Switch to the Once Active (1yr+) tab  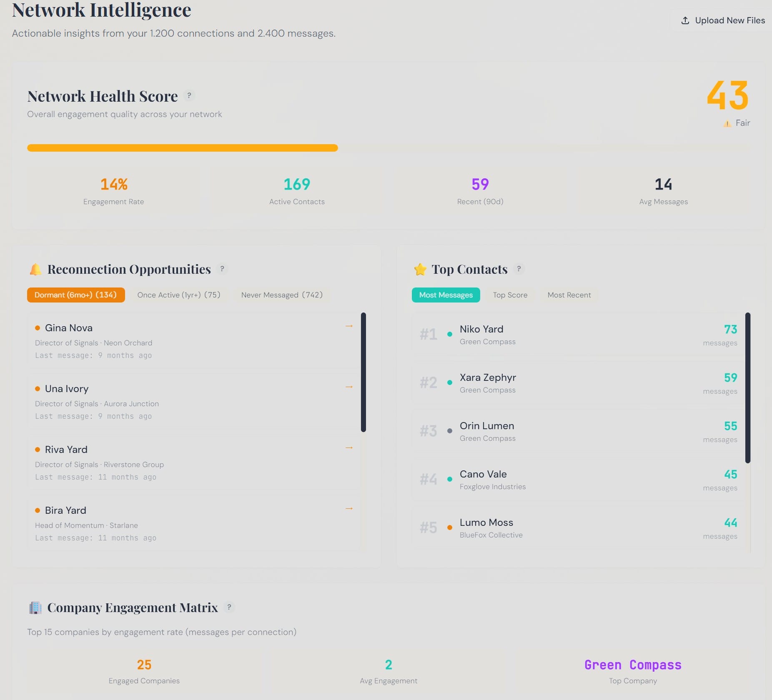pos(179,295)
